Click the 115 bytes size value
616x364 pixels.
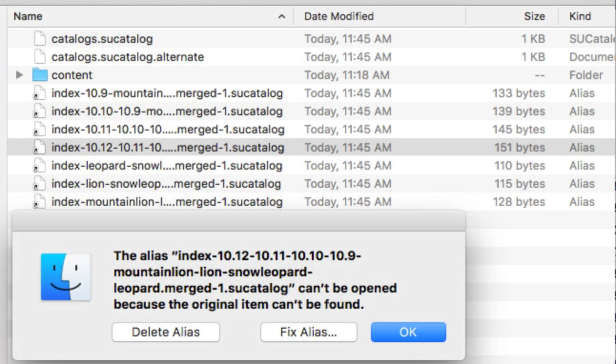tap(519, 183)
